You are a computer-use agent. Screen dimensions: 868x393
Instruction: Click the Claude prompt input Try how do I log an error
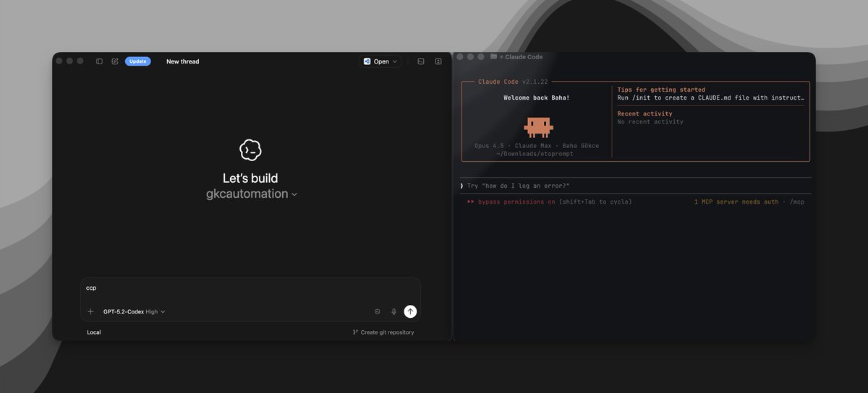click(635, 186)
